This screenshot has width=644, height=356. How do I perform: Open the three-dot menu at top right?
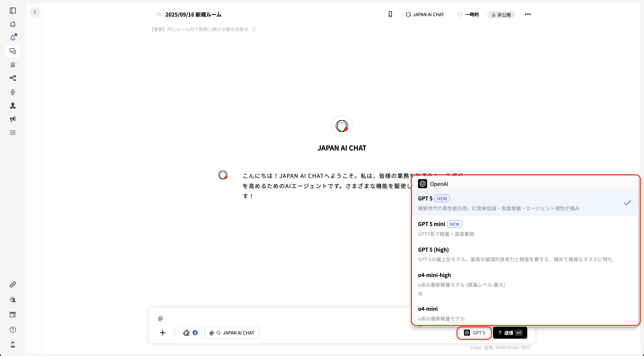[x=527, y=14]
